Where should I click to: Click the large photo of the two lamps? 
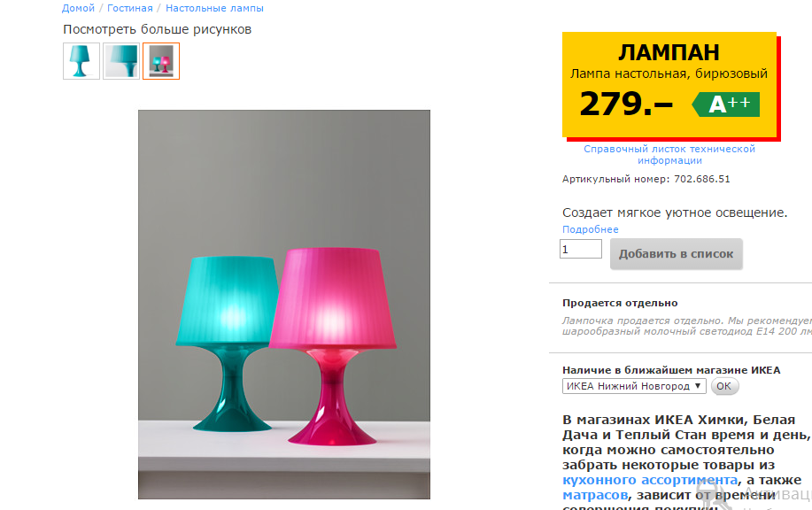click(x=283, y=305)
